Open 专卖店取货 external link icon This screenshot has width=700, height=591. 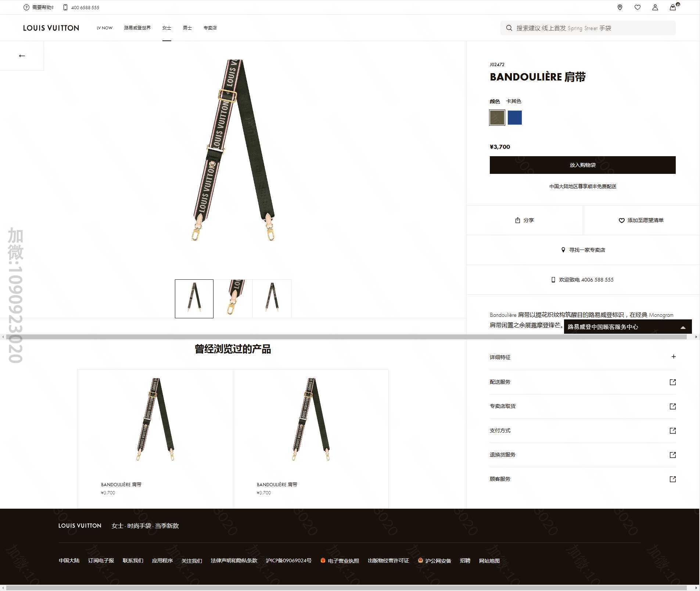pos(673,406)
